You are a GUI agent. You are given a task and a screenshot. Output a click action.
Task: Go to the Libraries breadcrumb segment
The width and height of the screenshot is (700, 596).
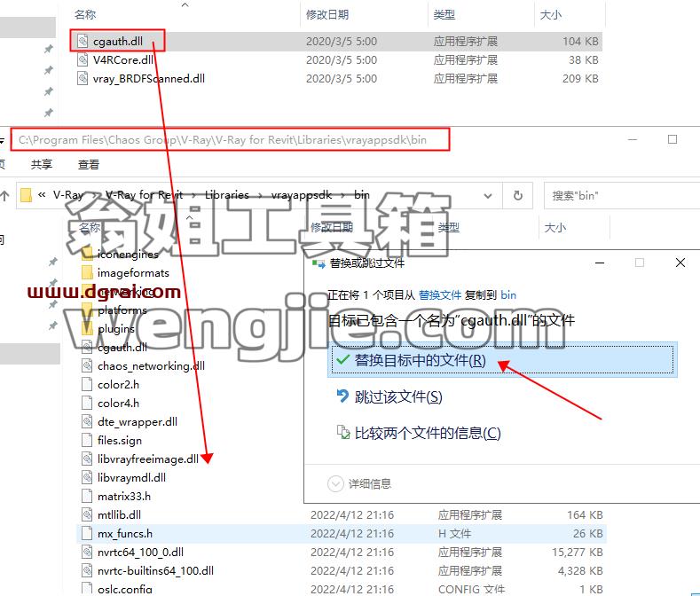pyautogui.click(x=227, y=195)
